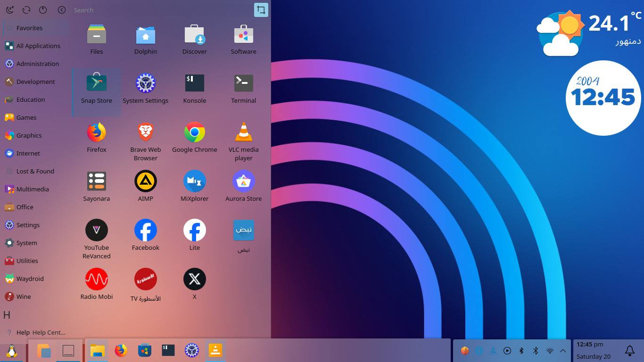The image size is (644, 362).
Task: Open the Facebook Lite app
Action: [195, 235]
